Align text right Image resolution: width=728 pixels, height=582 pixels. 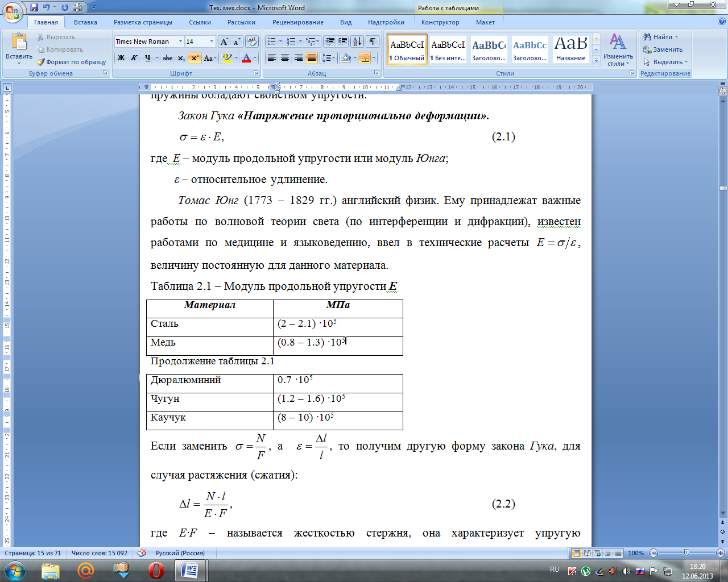[x=298, y=58]
